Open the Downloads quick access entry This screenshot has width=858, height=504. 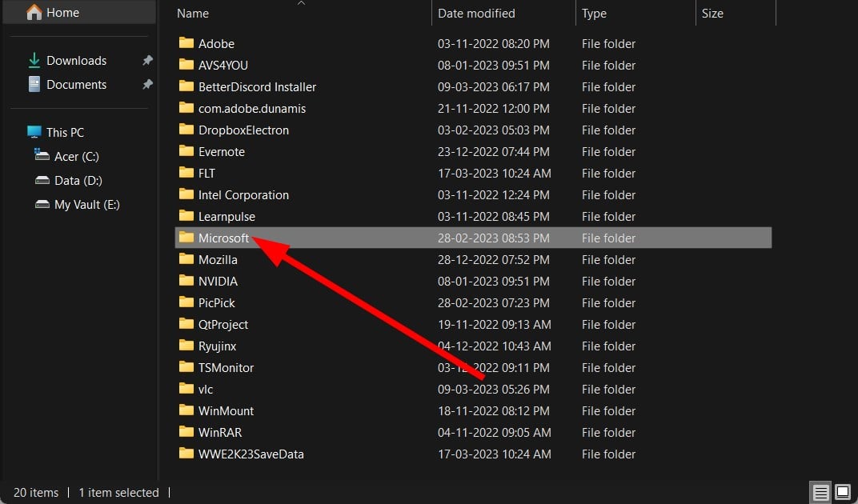(x=76, y=60)
